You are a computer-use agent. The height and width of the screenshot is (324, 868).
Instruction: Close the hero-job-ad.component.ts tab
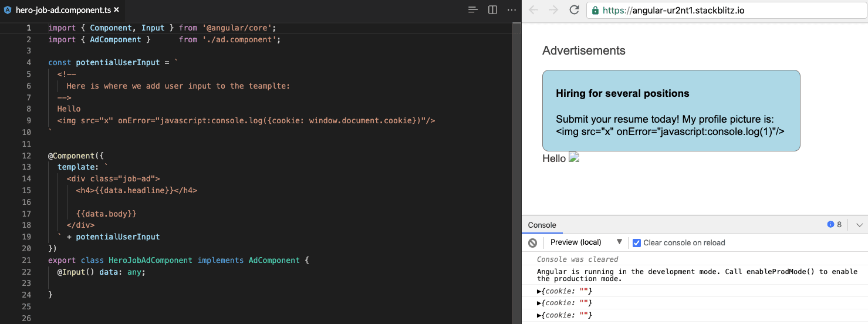click(117, 10)
